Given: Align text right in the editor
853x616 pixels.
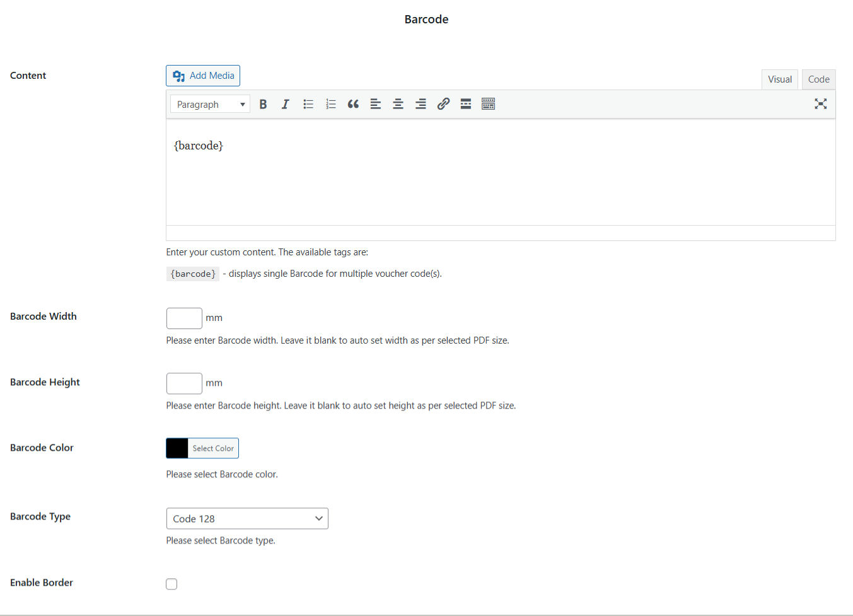Looking at the screenshot, I should coord(421,104).
